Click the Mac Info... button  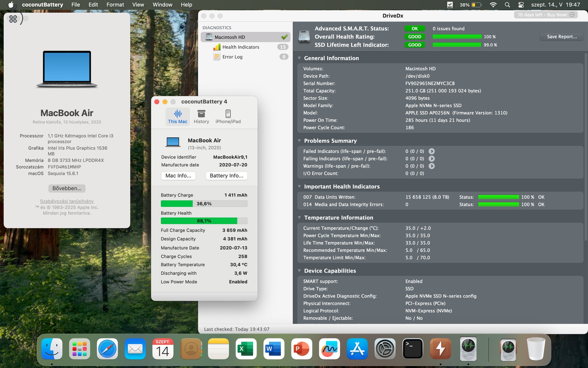(178, 176)
